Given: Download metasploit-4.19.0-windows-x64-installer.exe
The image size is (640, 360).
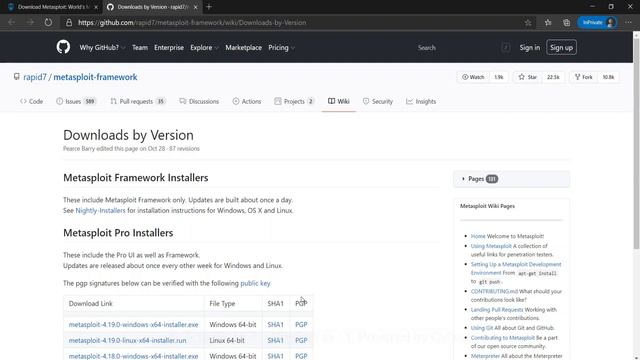Looking at the screenshot, I should pyautogui.click(x=133, y=324).
